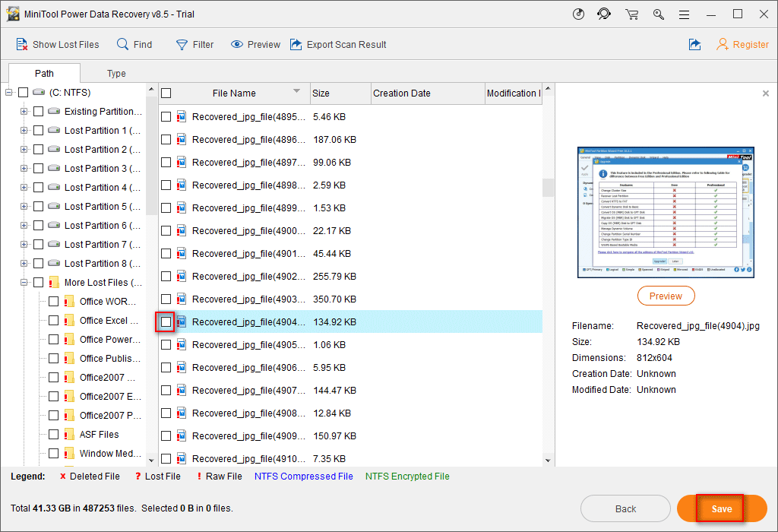Click the Back button
The height and width of the screenshot is (532, 778).
tap(625, 508)
